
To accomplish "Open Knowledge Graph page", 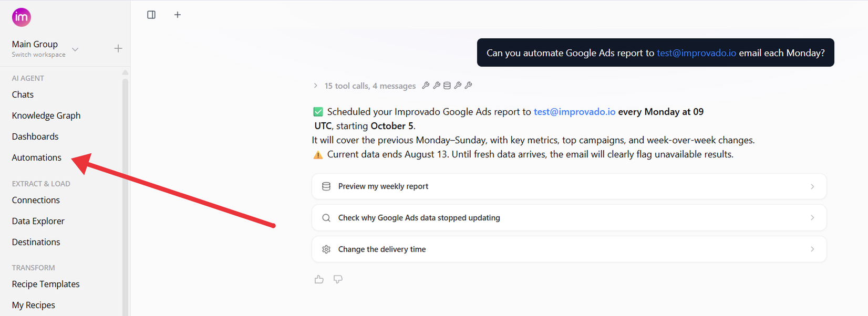I will click(x=46, y=115).
